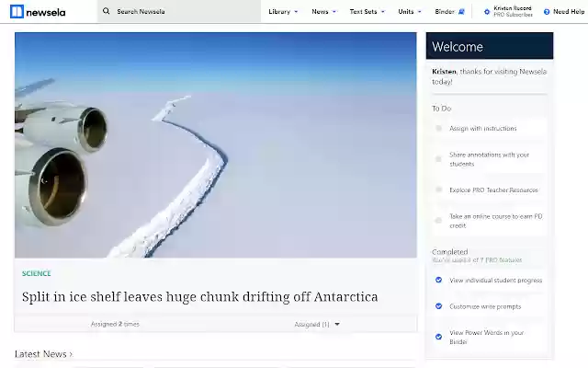The height and width of the screenshot is (368, 588).
Task: Check 'Share annotations with your students' circle
Action: 438,159
